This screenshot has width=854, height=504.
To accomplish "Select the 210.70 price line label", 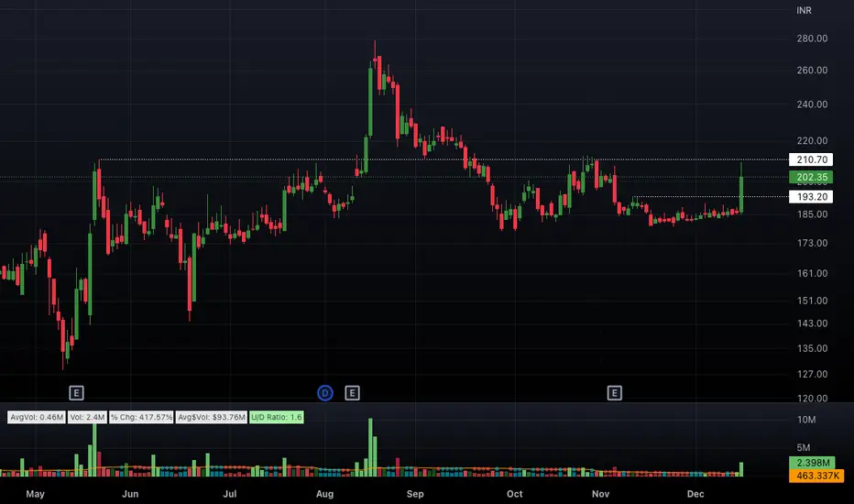I will pyautogui.click(x=811, y=159).
